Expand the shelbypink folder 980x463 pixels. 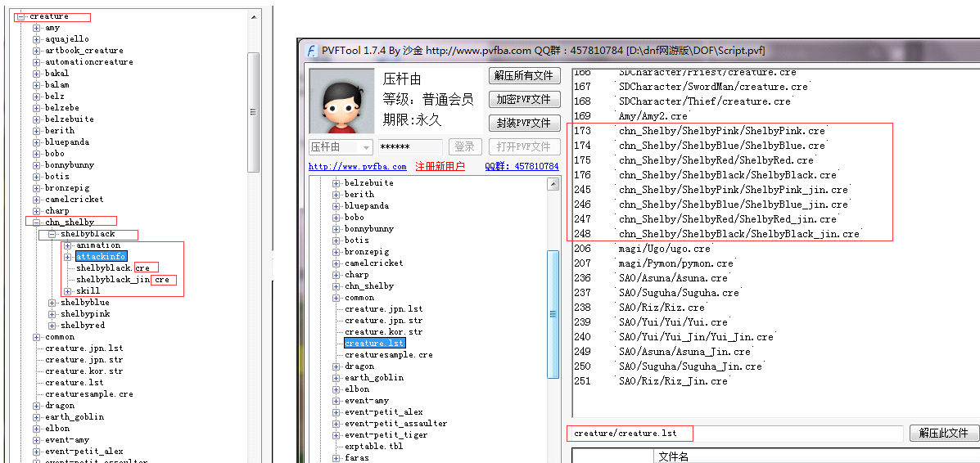(52, 313)
